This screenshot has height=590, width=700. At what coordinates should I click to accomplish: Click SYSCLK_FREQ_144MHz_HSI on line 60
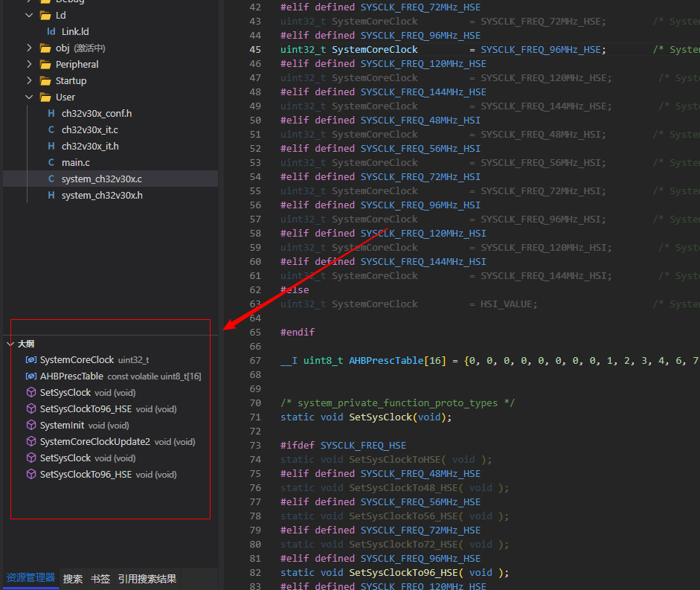[423, 262]
